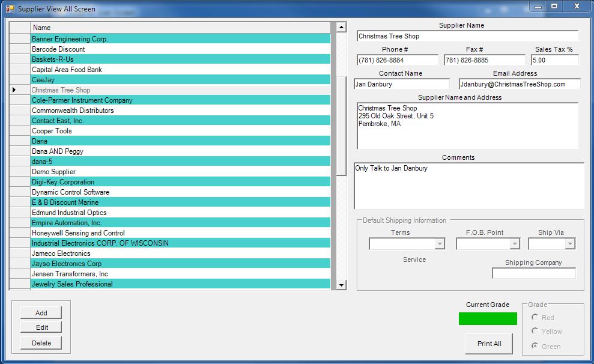Select the Yellow grade radio button
The width and height of the screenshot is (594, 364).
(x=535, y=331)
